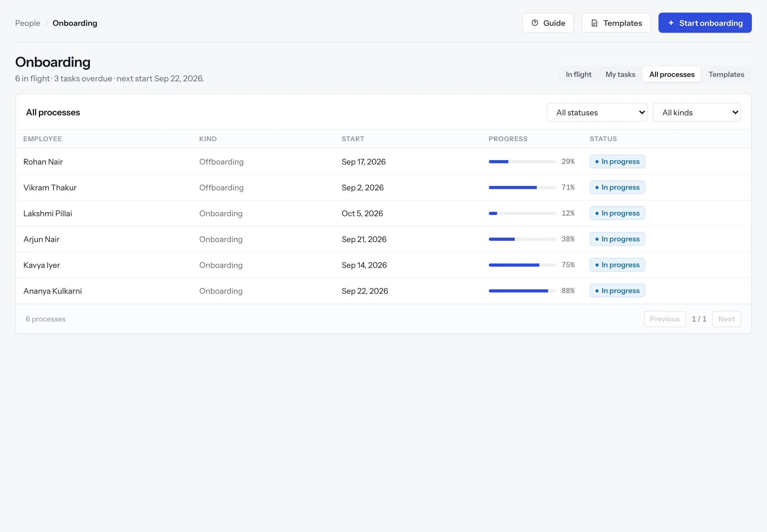Image resolution: width=767 pixels, height=532 pixels.
Task: Click the Sep 21, 2026 start date
Action: [x=364, y=239]
